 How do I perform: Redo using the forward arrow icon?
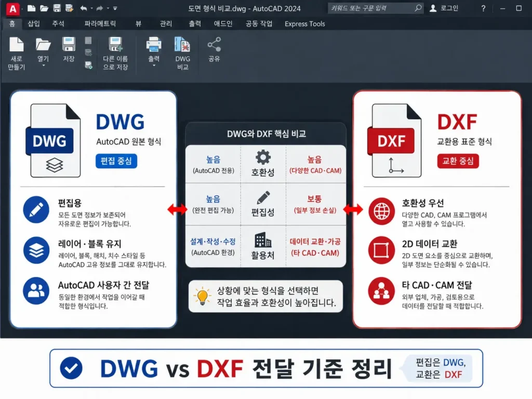point(99,8)
